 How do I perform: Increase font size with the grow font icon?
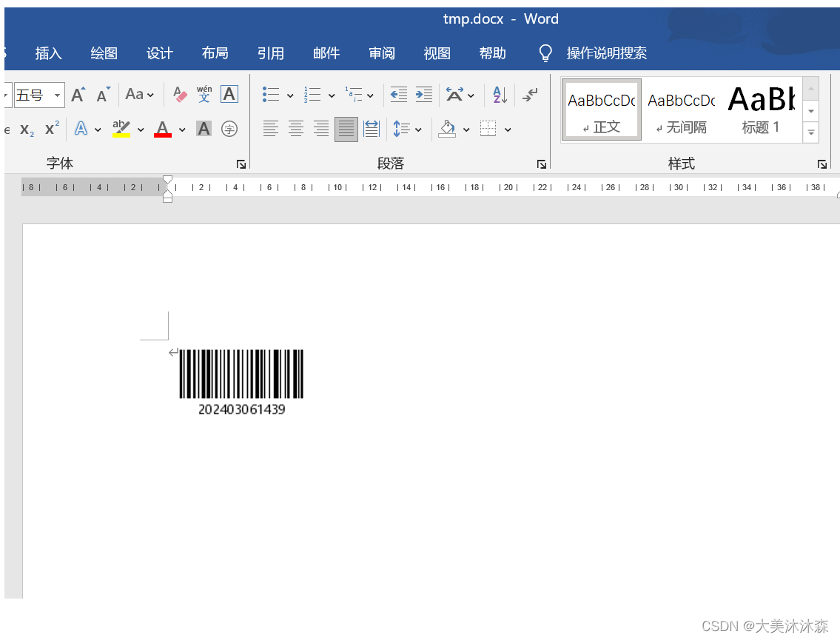tap(78, 95)
